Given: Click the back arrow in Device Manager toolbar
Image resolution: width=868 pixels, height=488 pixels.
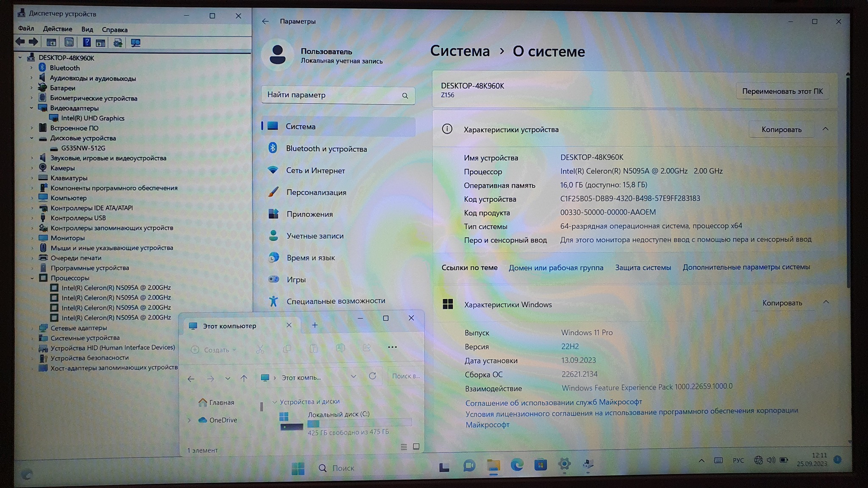Looking at the screenshot, I should tap(20, 42).
